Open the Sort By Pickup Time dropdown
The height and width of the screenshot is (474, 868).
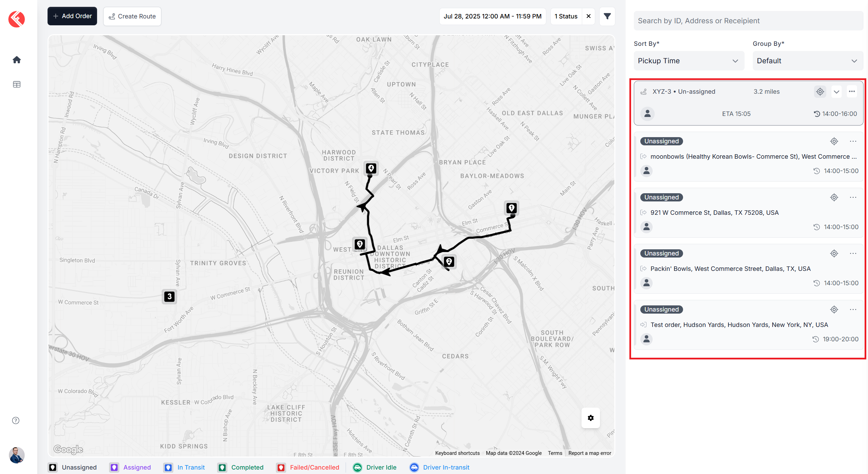coord(689,61)
